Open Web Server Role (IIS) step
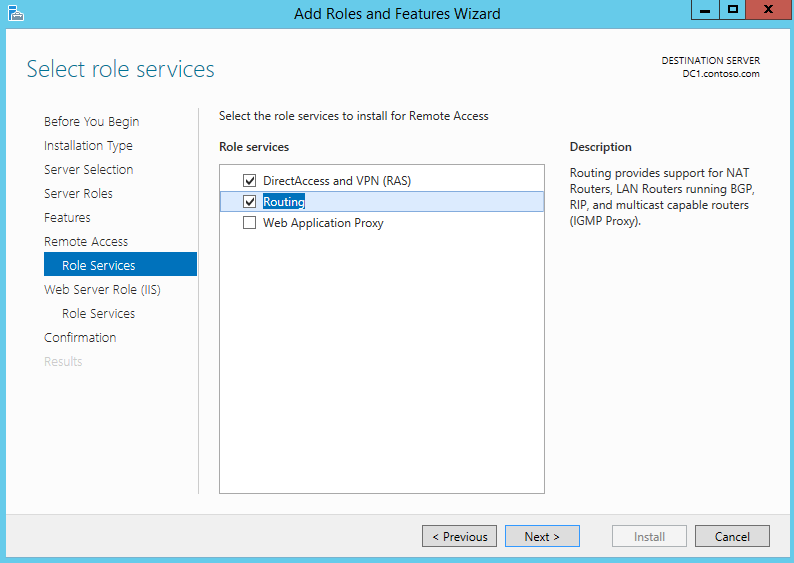This screenshot has width=794, height=563. tap(102, 290)
